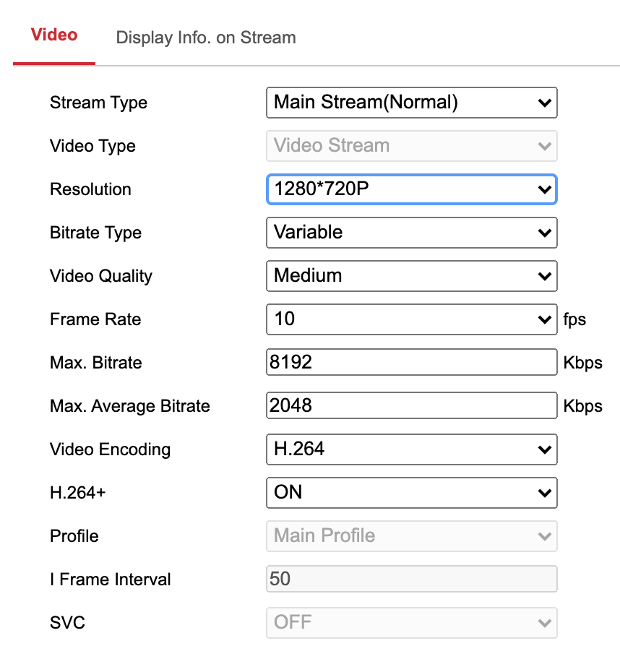
Task: Click the disabled SVC dropdown showing OFF
Action: 411,623
